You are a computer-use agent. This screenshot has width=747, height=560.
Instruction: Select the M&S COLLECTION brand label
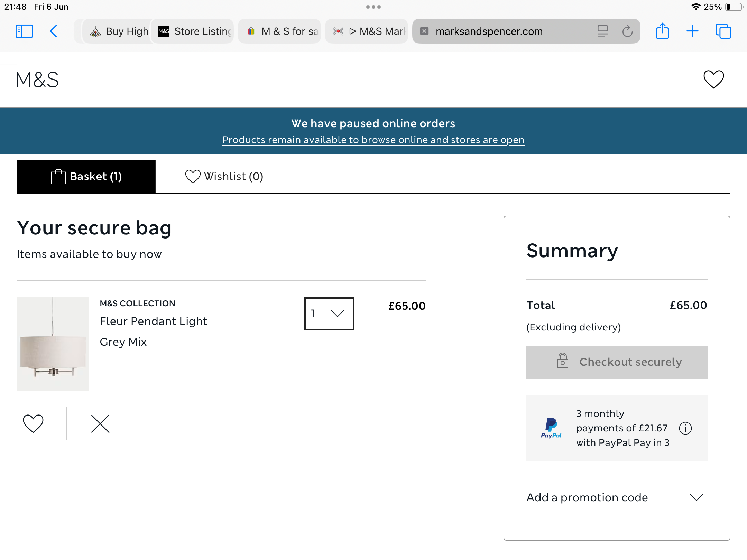coord(137,303)
